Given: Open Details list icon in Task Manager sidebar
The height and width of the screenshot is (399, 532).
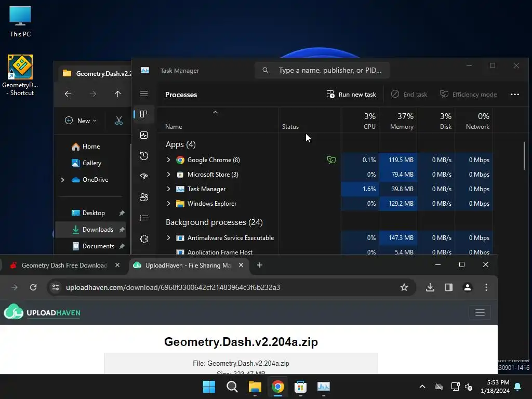Looking at the screenshot, I should (x=144, y=218).
